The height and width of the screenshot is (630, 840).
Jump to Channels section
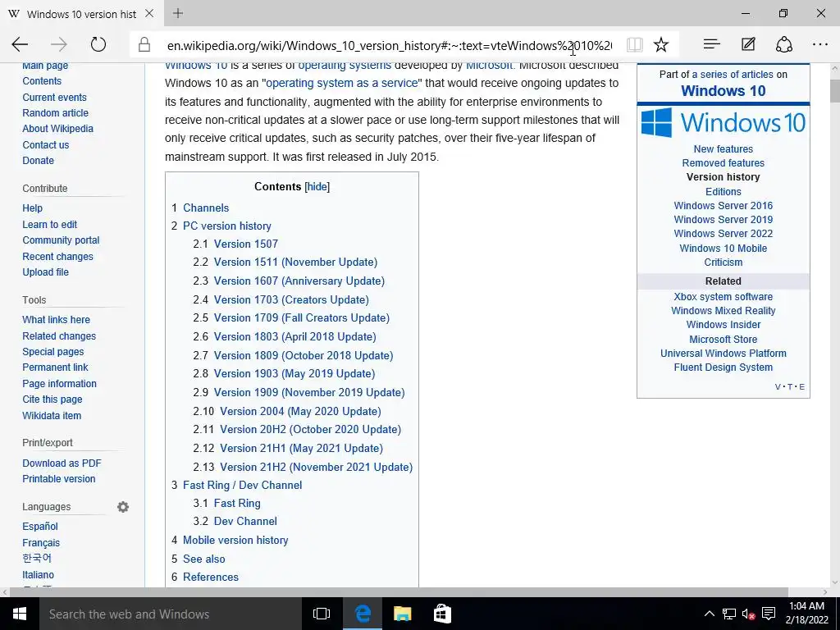pos(206,208)
